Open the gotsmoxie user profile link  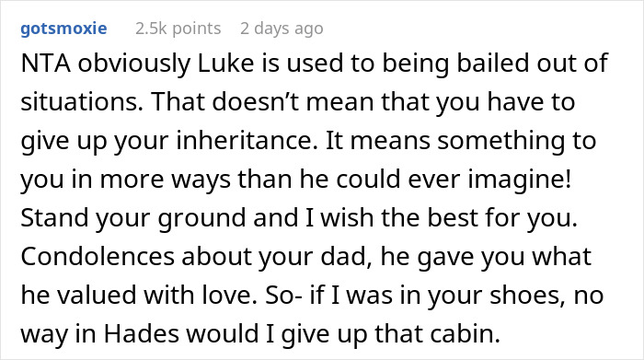click(x=63, y=29)
